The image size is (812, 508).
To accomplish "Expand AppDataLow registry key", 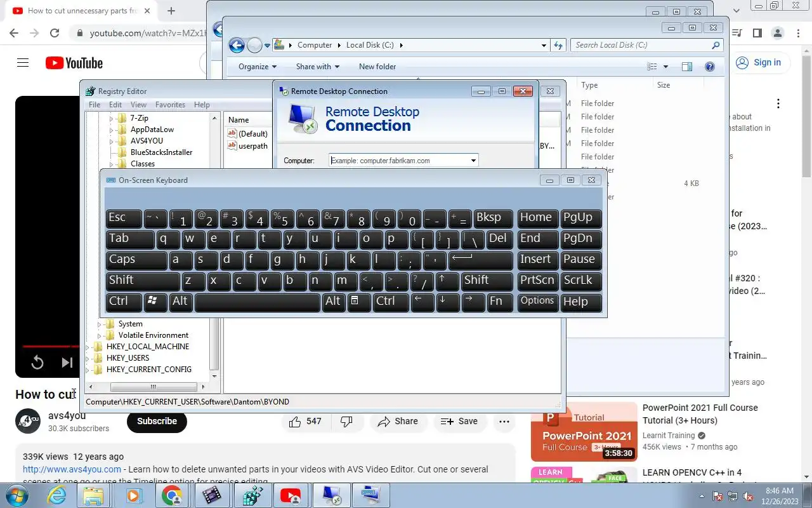I will coord(111,130).
